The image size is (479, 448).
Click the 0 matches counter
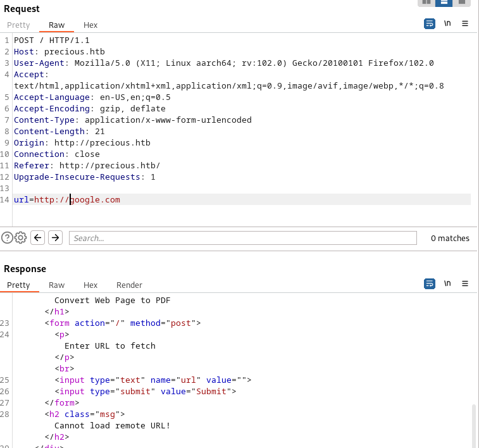tap(450, 238)
